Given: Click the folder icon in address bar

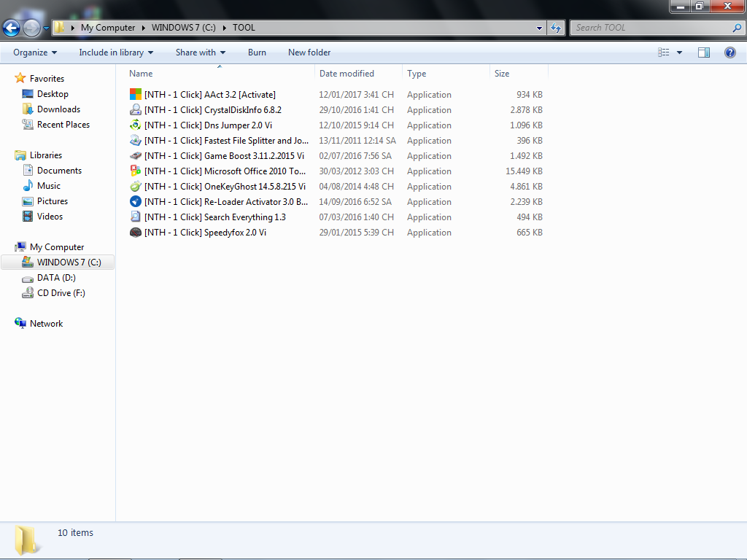Looking at the screenshot, I should click(59, 27).
